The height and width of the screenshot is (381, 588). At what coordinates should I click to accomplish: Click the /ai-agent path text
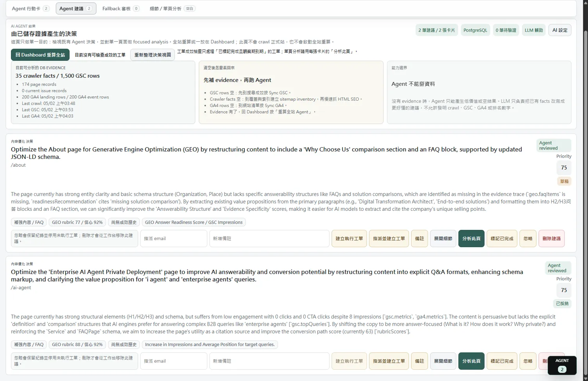click(21, 288)
